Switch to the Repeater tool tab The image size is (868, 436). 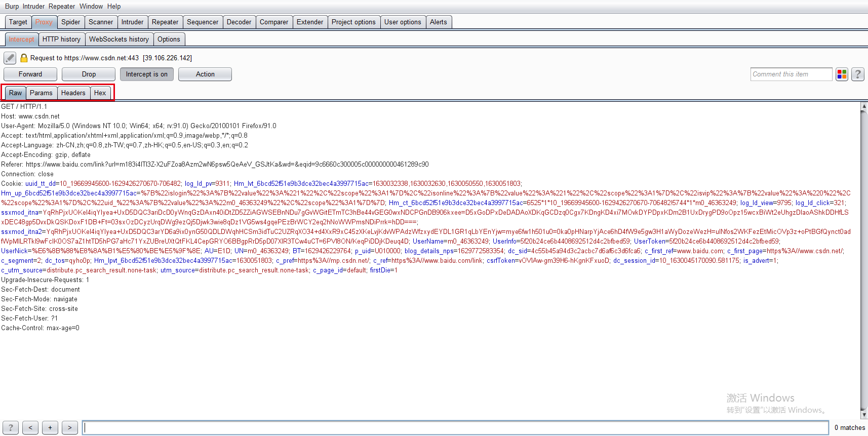pos(165,22)
